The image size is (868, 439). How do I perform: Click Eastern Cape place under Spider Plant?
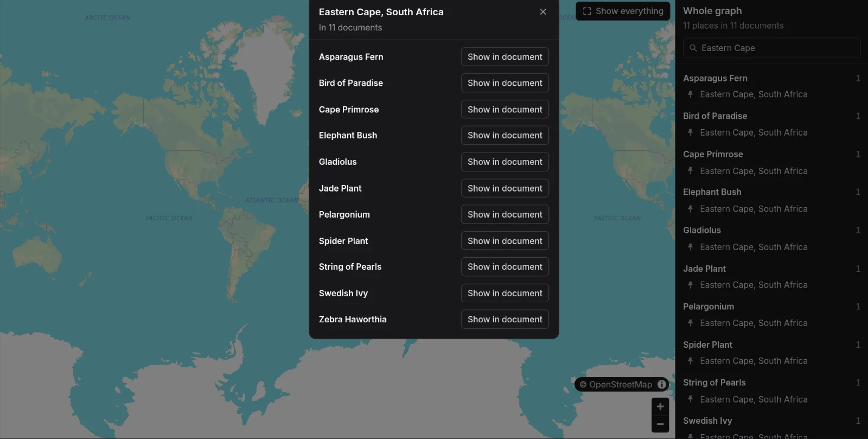click(754, 361)
